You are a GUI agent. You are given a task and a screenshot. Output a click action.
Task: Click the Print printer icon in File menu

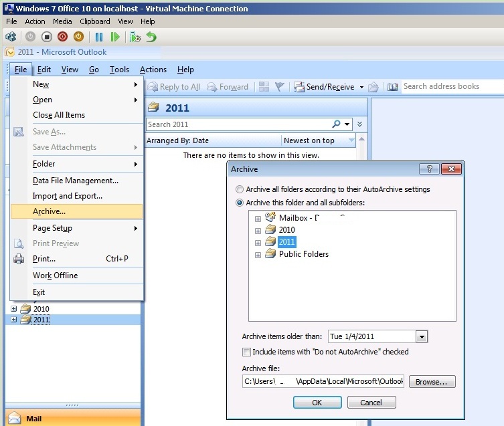(19, 259)
